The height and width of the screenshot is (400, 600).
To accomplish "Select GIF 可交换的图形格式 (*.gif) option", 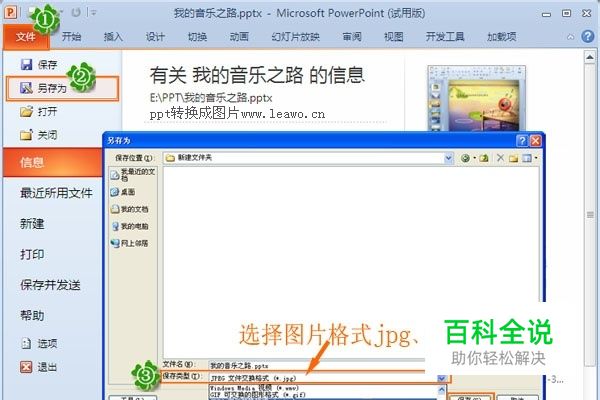I will pyautogui.click(x=258, y=395).
